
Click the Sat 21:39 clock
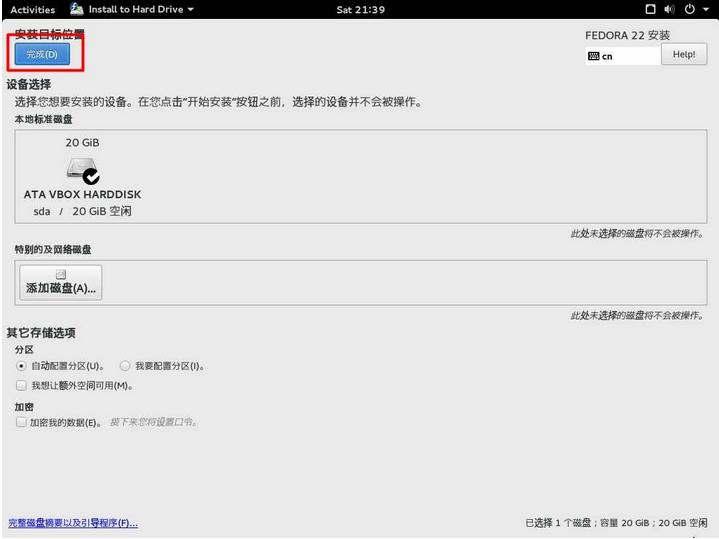pyautogui.click(x=360, y=10)
